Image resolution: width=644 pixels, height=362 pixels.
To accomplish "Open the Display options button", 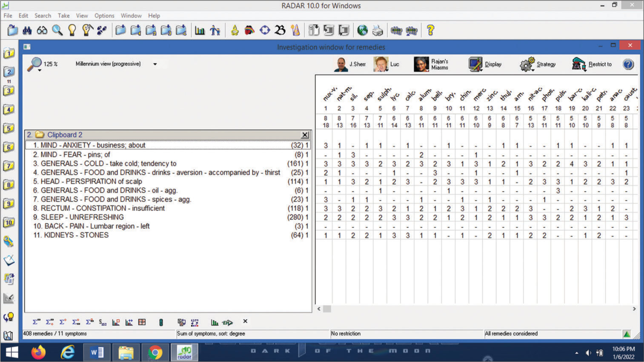I will pos(485,64).
